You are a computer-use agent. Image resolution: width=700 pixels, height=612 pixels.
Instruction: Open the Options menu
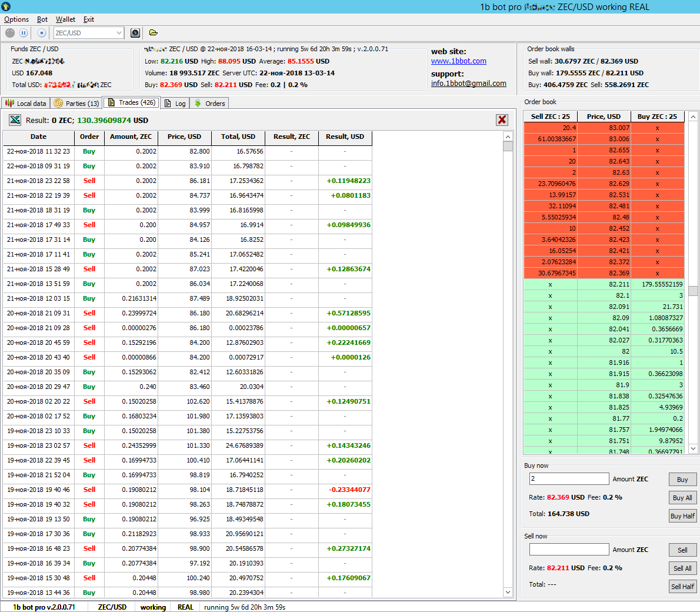tap(16, 19)
